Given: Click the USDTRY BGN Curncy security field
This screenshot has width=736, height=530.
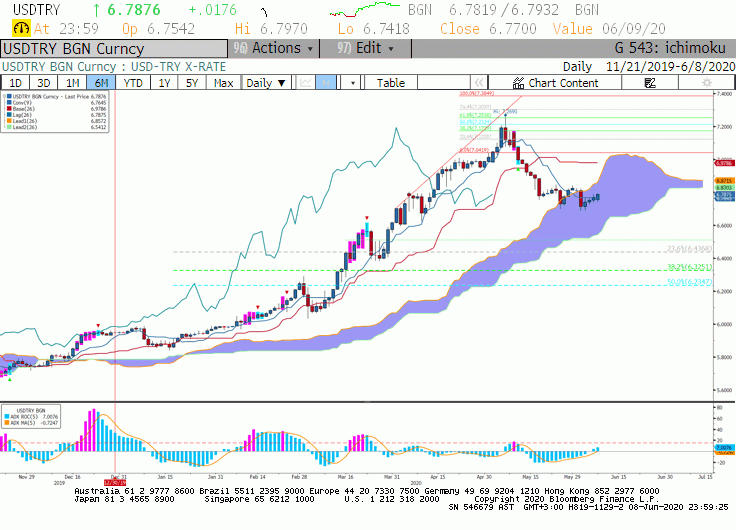Looking at the screenshot, I should [x=114, y=49].
